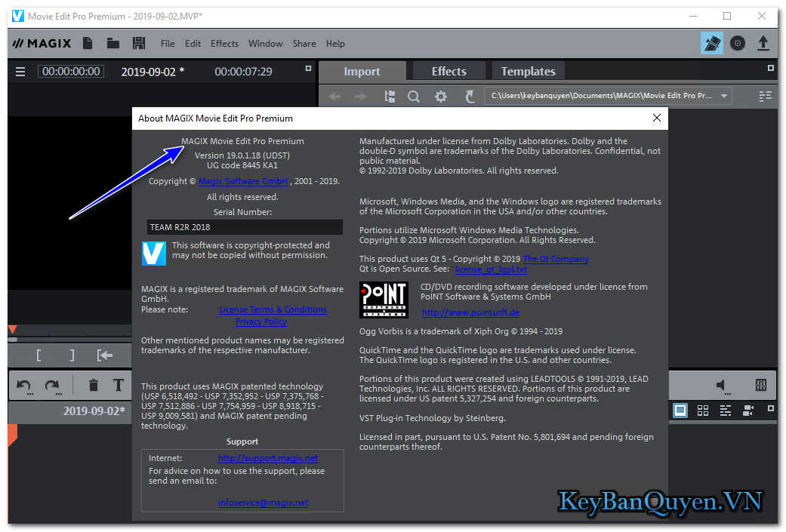Open the Privacy Policy link
786x532 pixels.
pyautogui.click(x=261, y=321)
